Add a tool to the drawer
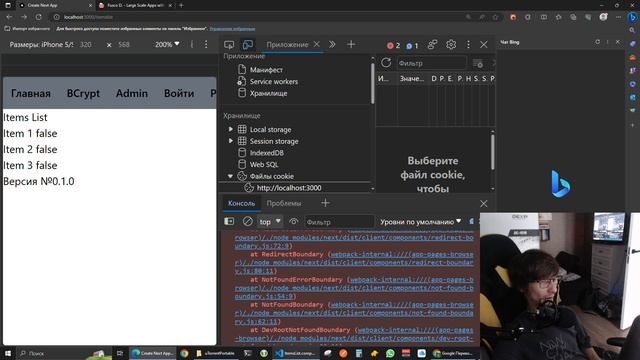This screenshot has width=640, height=360. click(325, 203)
